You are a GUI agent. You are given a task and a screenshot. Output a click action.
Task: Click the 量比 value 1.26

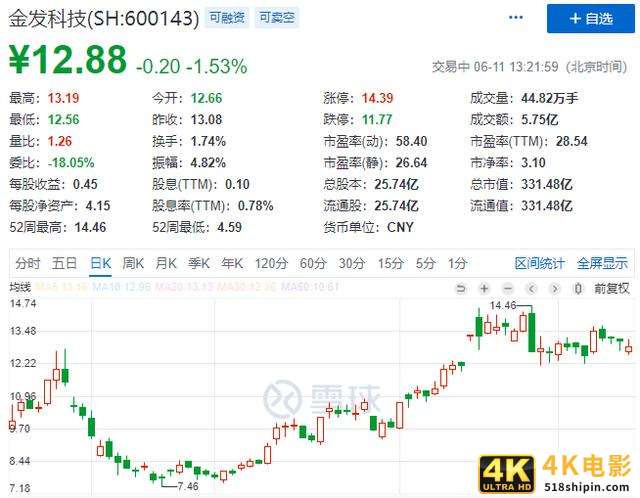pyautogui.click(x=60, y=141)
